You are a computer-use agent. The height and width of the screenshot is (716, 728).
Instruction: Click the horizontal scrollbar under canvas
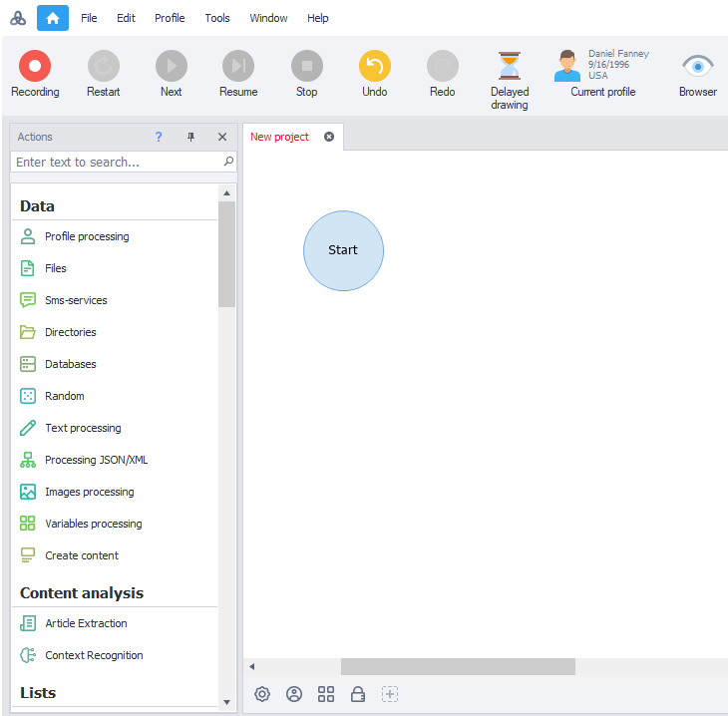tap(458, 666)
